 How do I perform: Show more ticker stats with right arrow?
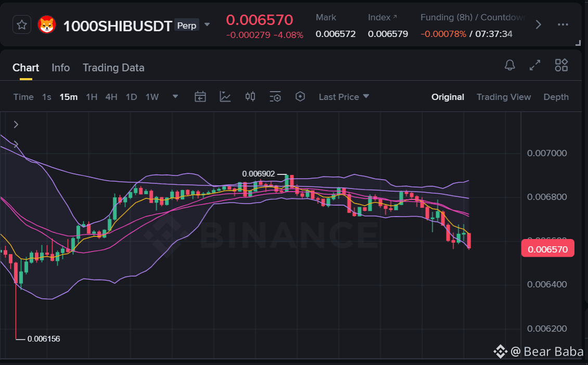[539, 25]
